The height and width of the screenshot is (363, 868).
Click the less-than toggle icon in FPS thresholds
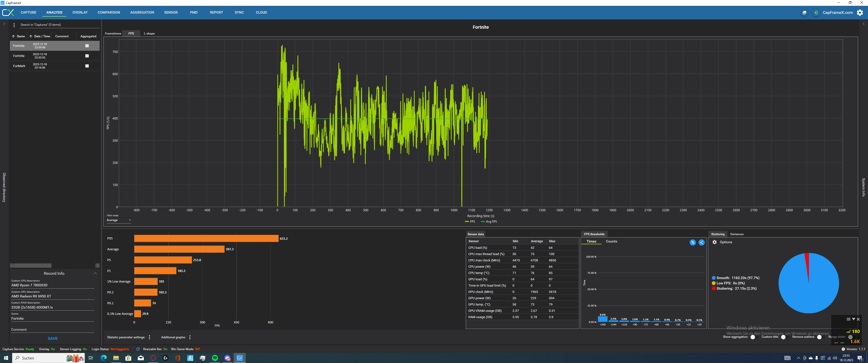[701, 243]
